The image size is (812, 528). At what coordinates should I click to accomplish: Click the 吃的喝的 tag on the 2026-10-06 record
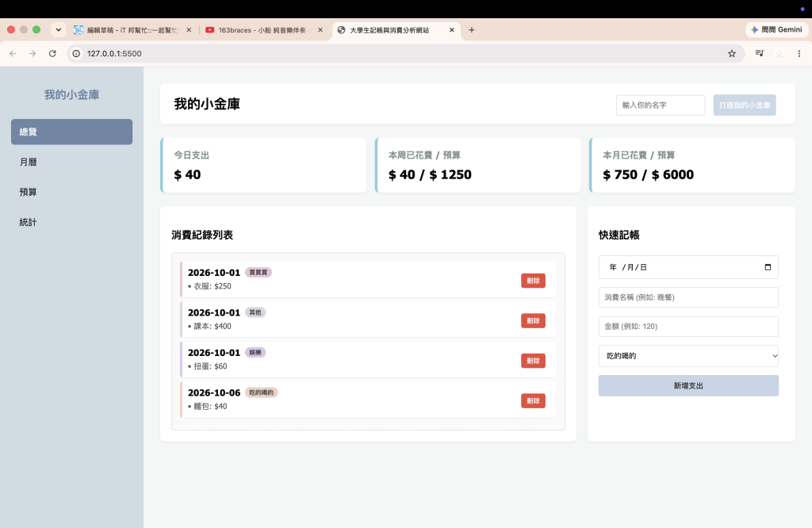pyautogui.click(x=262, y=392)
